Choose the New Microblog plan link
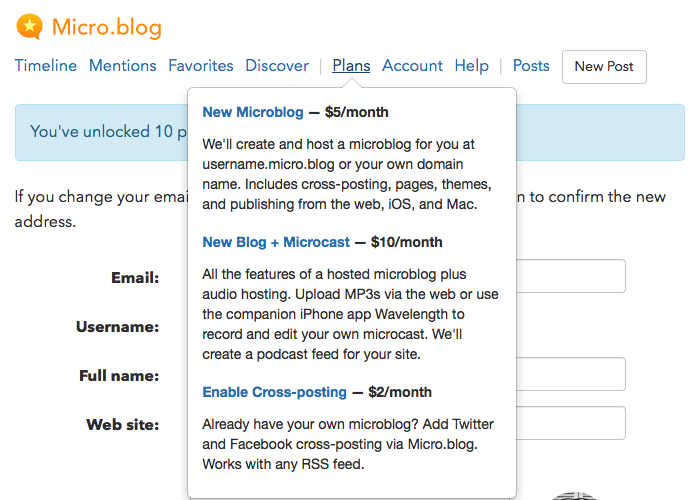 coord(253,112)
